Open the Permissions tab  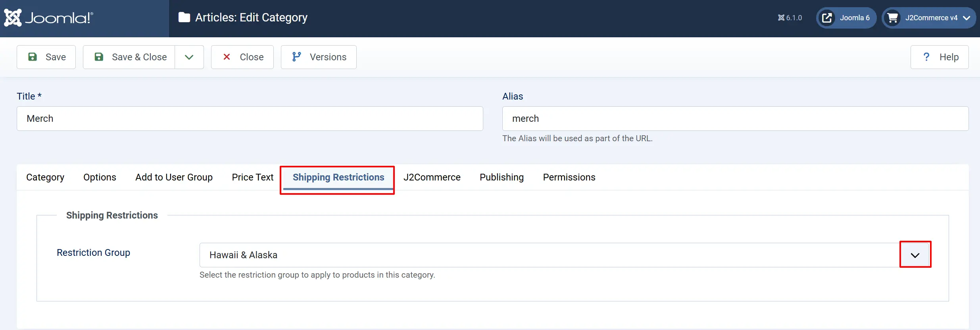click(x=569, y=177)
